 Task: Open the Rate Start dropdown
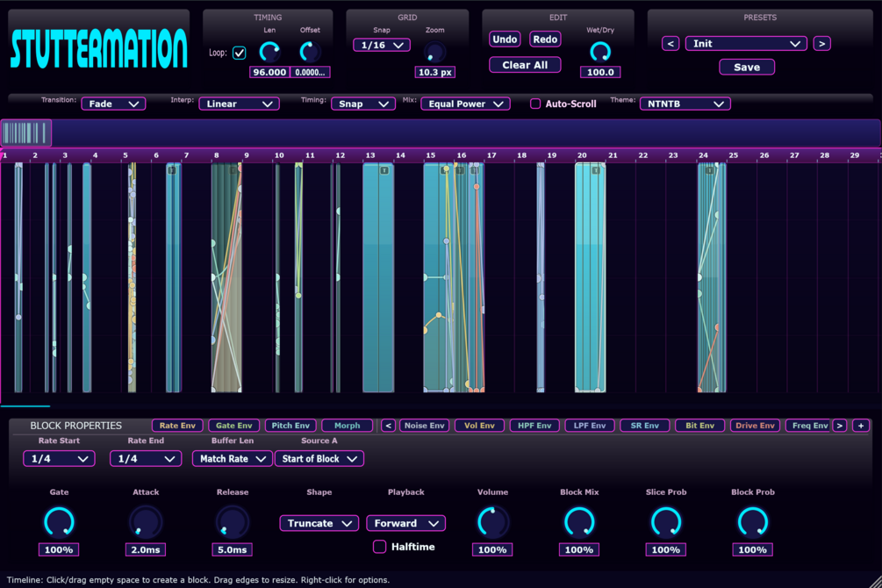[59, 459]
